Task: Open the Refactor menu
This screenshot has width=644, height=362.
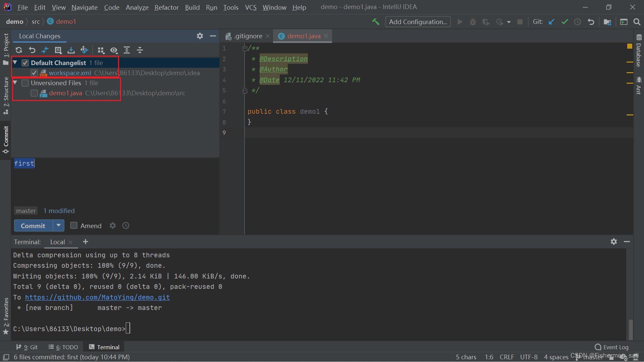Action: coord(166,7)
